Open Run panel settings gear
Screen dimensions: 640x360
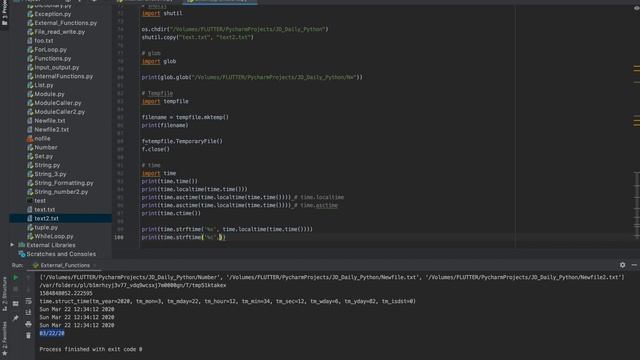click(622, 265)
